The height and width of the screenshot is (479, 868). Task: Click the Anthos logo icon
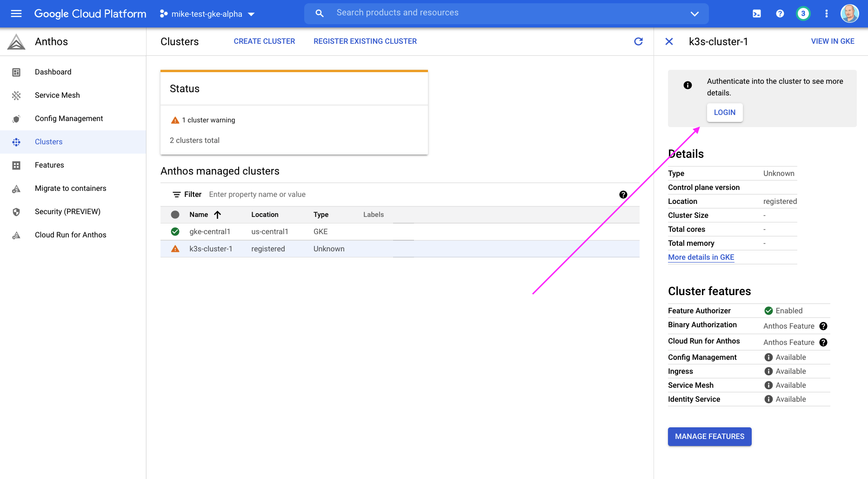click(16, 42)
